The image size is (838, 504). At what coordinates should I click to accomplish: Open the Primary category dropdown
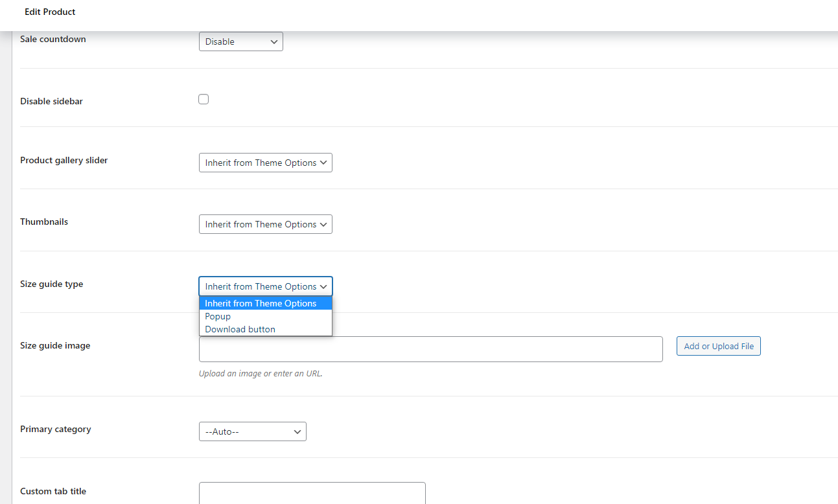[x=252, y=431]
